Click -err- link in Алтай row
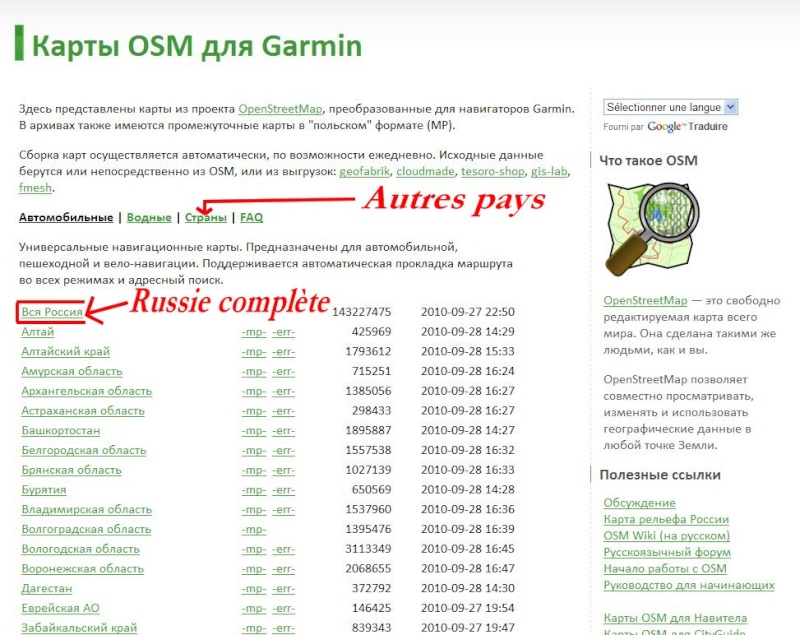Screen dimensions: 800x635 [283, 333]
